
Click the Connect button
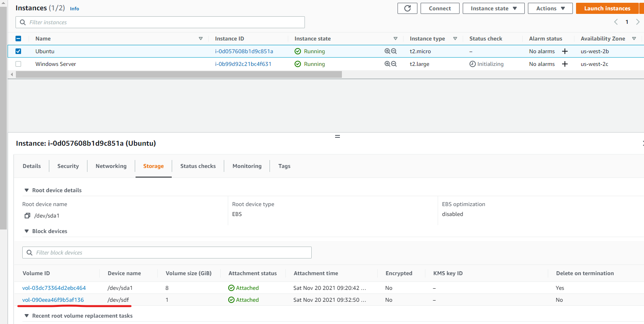[x=440, y=8]
